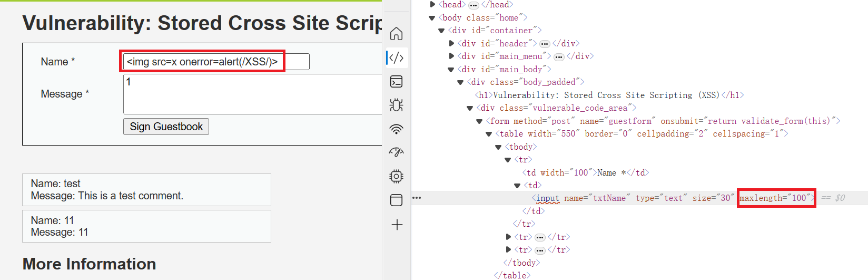Viewport: 868px width, 280px height.
Task: Click the three-dot actions on selected input row
Action: [417, 198]
